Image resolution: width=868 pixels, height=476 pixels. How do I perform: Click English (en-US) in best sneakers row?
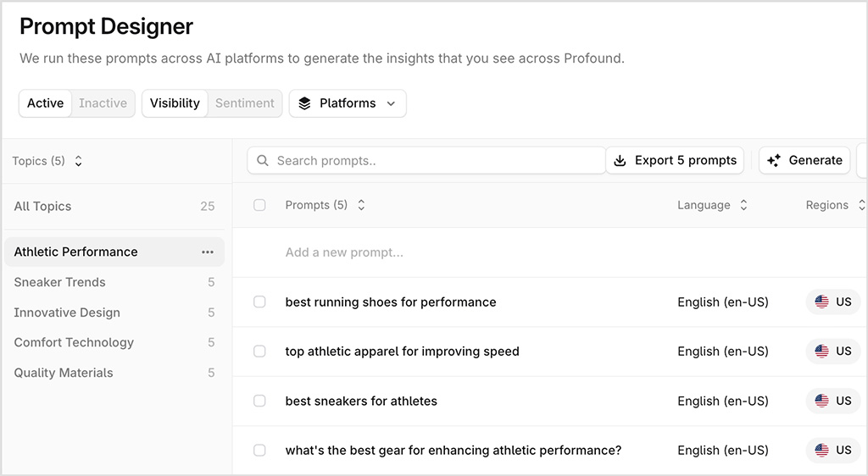pyautogui.click(x=723, y=401)
